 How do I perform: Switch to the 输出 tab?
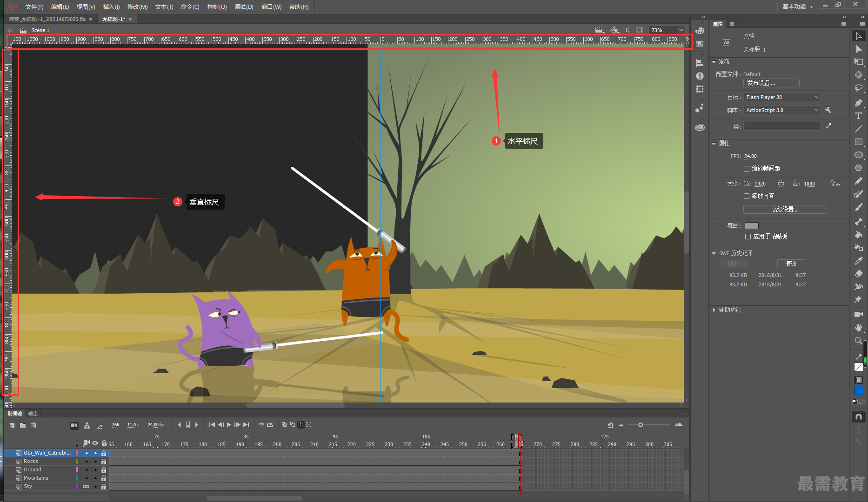pos(33,413)
